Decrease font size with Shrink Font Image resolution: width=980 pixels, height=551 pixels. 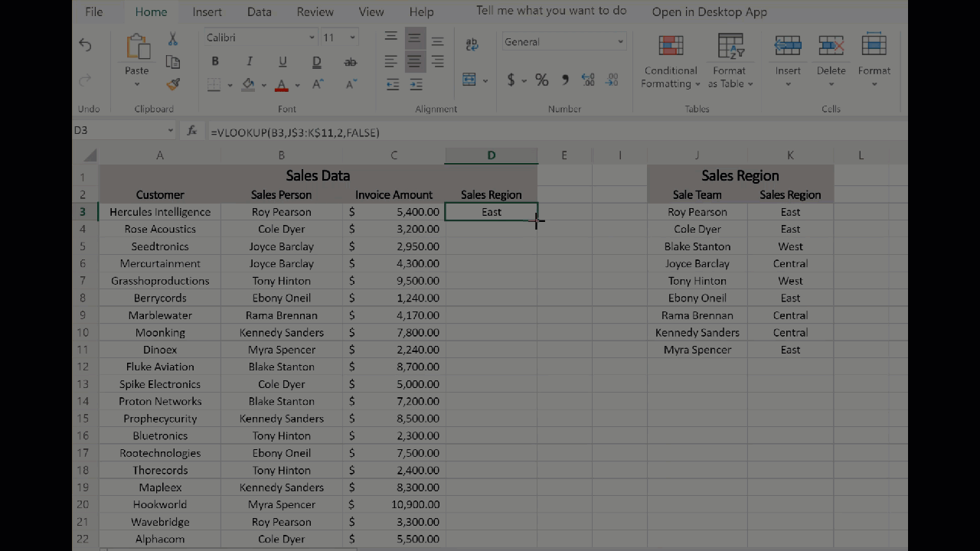(351, 85)
